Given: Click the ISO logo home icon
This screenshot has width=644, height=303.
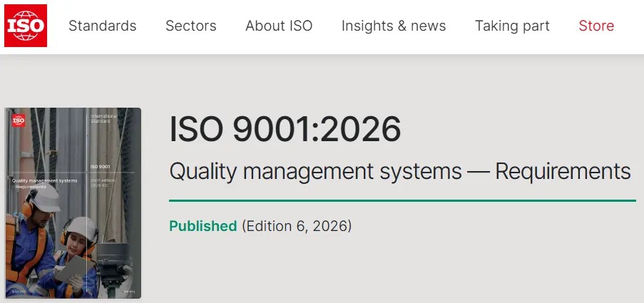Looking at the screenshot, I should pos(26,26).
